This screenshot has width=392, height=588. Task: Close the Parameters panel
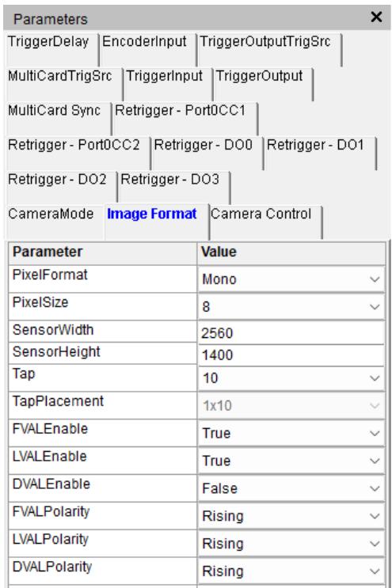[x=376, y=17]
